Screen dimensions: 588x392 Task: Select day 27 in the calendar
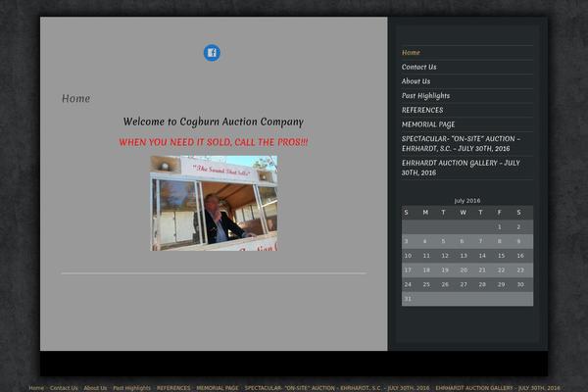464,285
